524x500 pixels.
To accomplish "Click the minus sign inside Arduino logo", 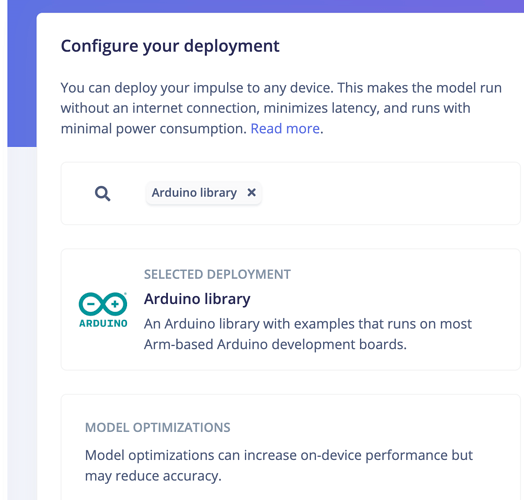I will pyautogui.click(x=91, y=304).
